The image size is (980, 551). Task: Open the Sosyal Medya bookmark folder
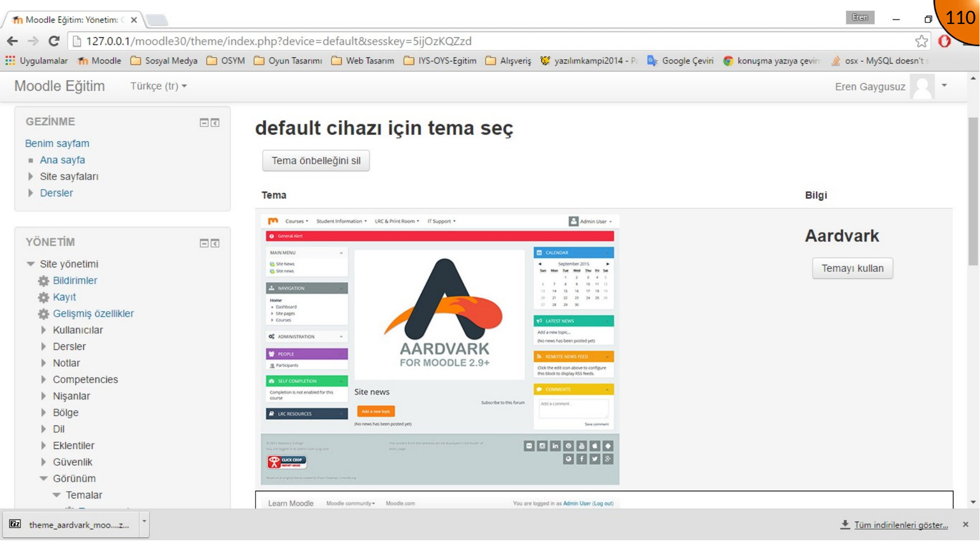(x=164, y=61)
